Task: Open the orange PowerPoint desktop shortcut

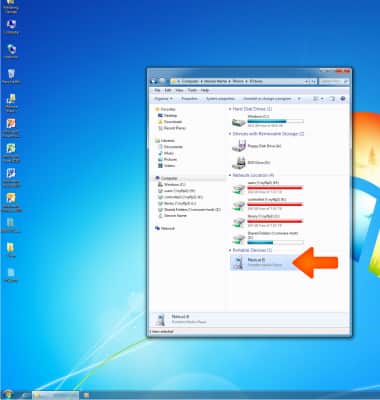Action: 11,128
